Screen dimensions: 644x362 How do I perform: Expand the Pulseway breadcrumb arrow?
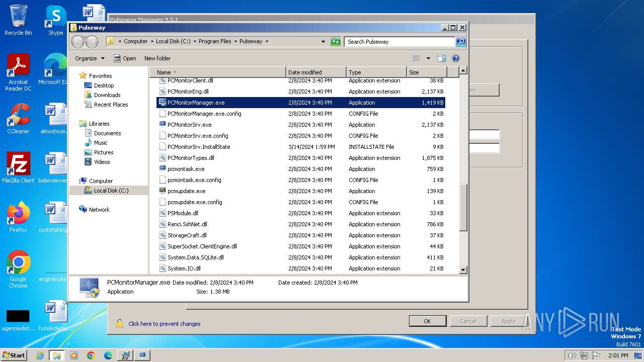pos(267,42)
